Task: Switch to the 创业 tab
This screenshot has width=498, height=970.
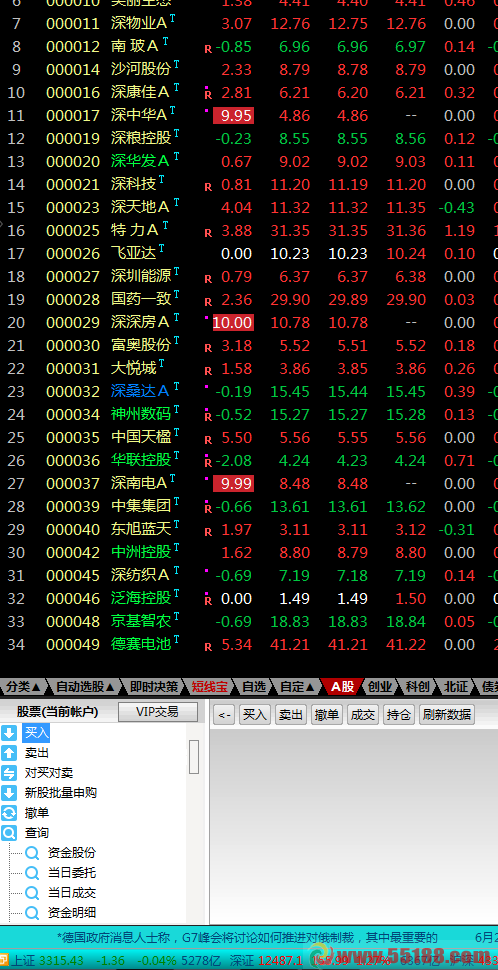Action: point(380,686)
